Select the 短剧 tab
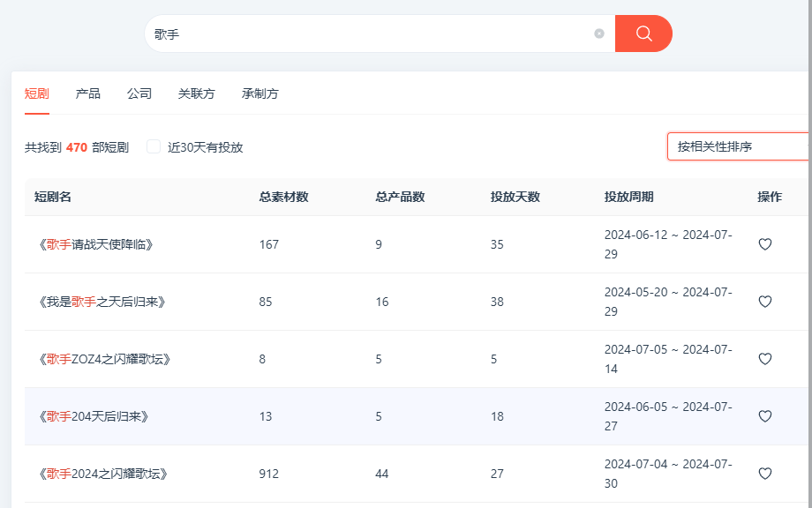Viewport: 812px width, 508px height. (37, 93)
